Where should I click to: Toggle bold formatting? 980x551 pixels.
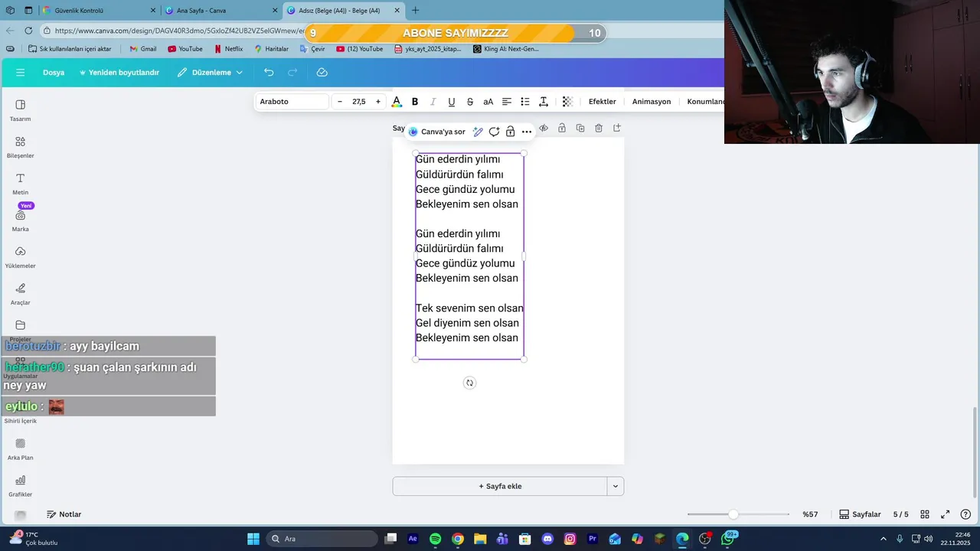click(x=415, y=101)
